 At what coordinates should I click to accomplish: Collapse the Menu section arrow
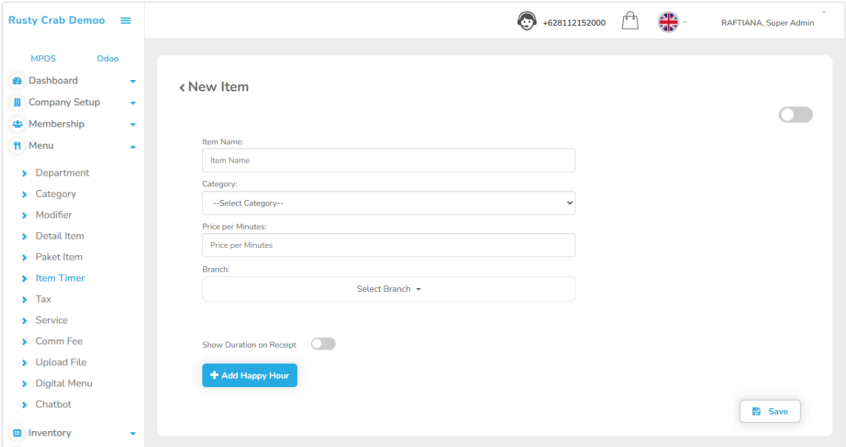133,146
